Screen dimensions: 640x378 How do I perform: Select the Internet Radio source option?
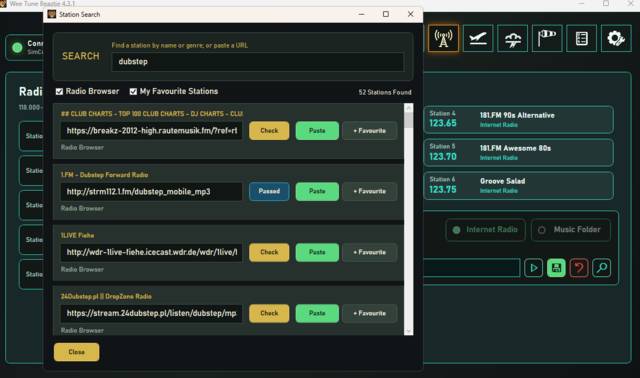click(x=485, y=230)
